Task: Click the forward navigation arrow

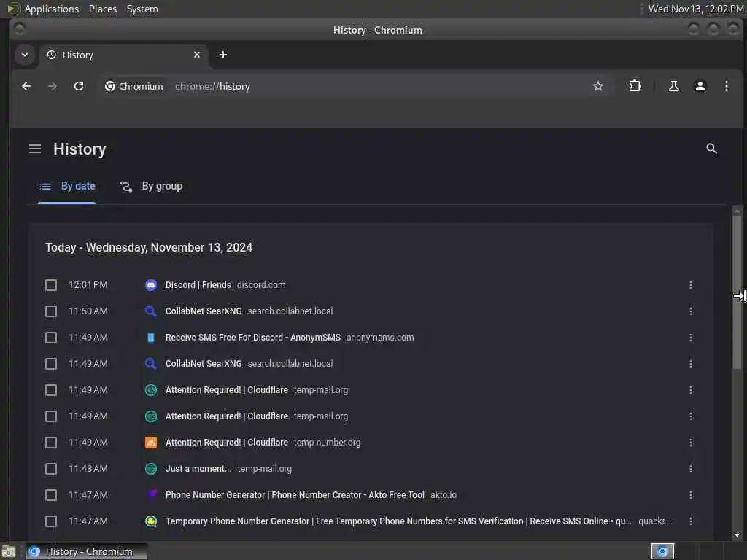Action: tap(53, 86)
